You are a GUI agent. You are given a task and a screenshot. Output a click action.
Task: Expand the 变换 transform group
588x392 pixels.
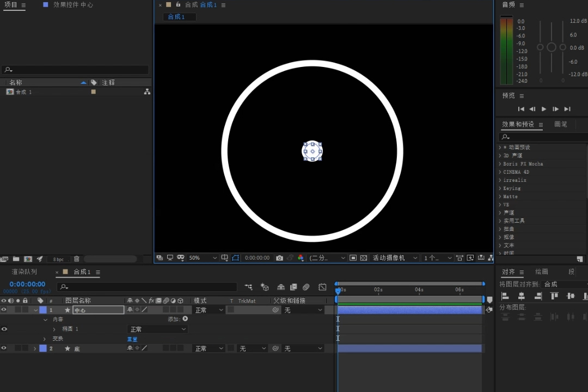[45, 339]
